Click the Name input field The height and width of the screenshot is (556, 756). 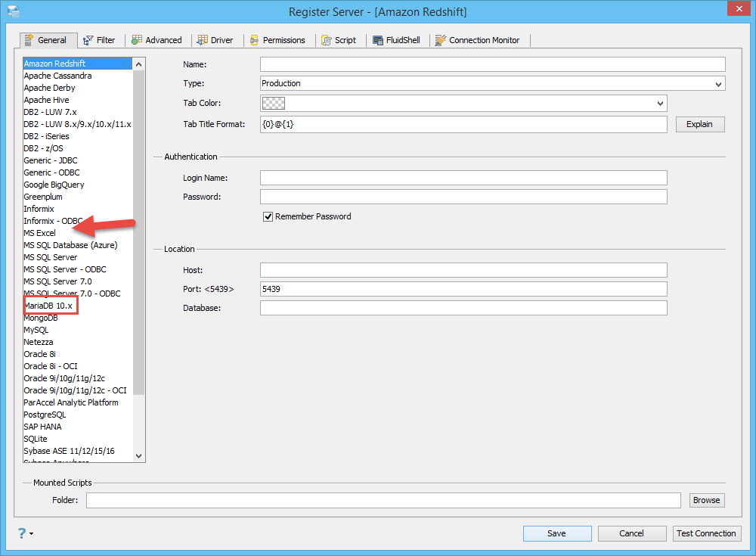[493, 64]
